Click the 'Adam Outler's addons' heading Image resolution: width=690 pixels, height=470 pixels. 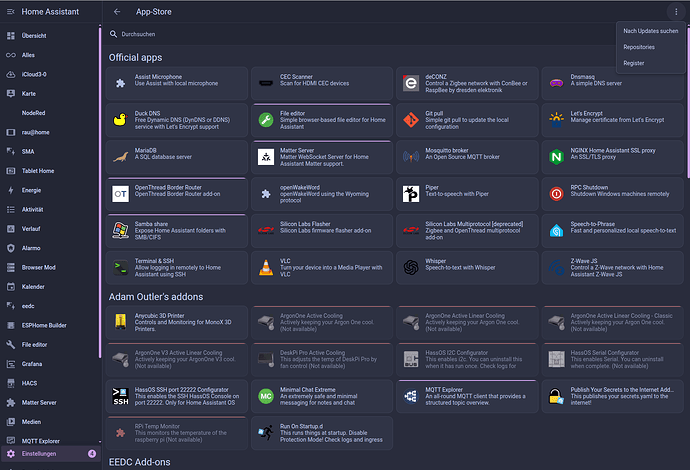pyautogui.click(x=156, y=297)
